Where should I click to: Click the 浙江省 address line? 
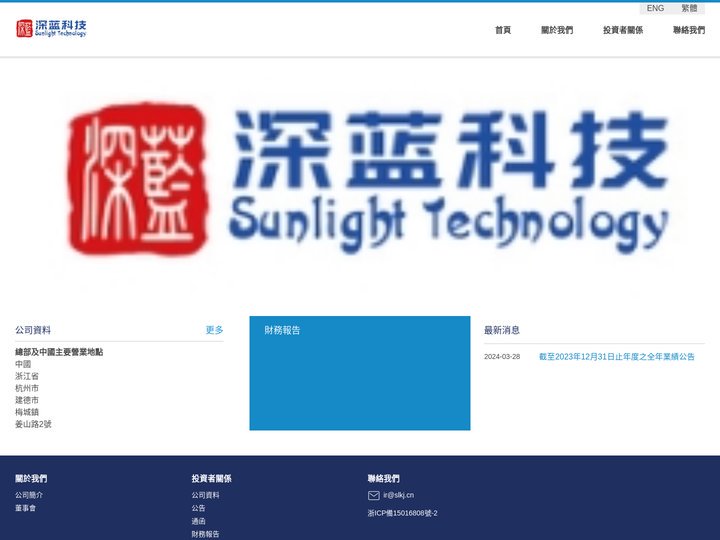click(x=27, y=376)
